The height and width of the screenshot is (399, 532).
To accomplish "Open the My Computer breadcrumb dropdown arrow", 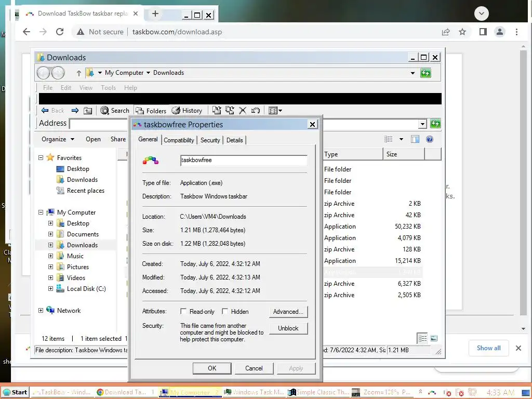I will (148, 73).
